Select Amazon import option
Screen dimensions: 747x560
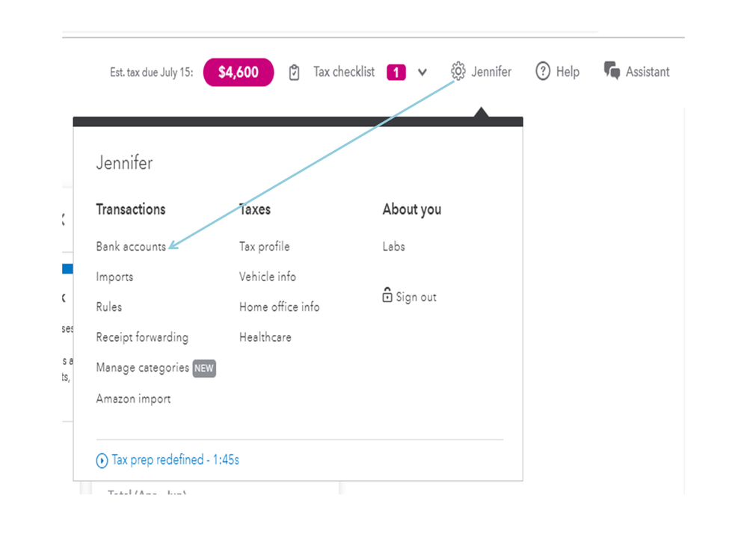pos(133,399)
